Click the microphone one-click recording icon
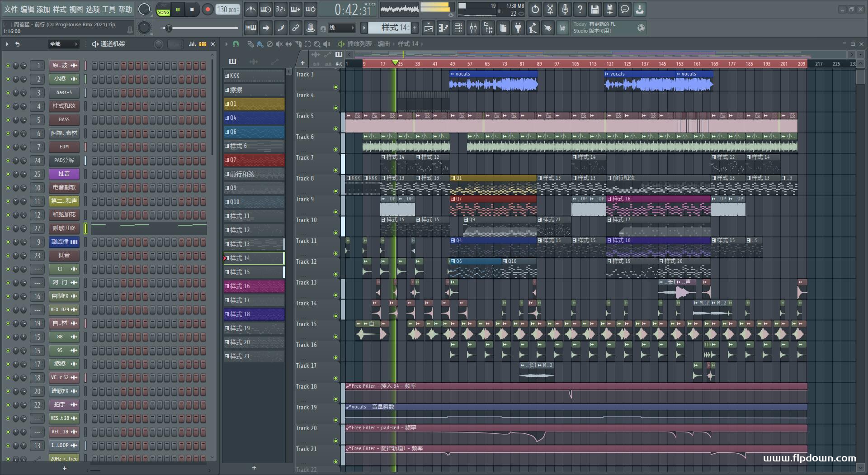This screenshot has height=475, width=868. coord(565,9)
